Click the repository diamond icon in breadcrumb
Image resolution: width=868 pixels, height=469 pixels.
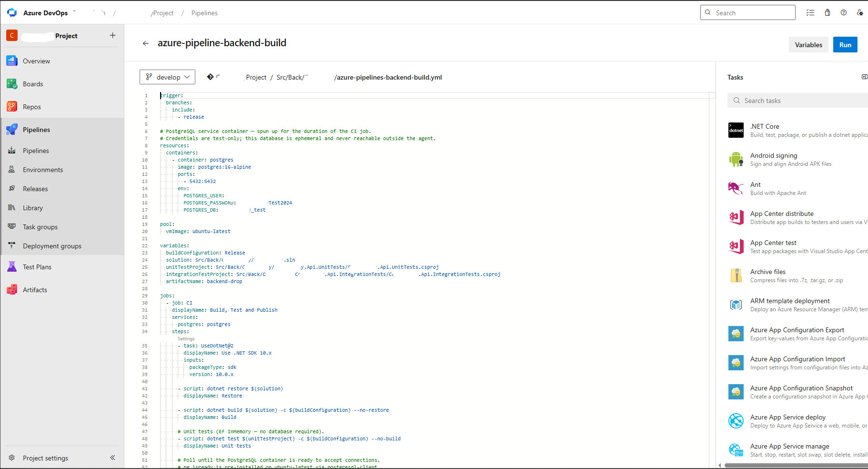click(x=210, y=77)
